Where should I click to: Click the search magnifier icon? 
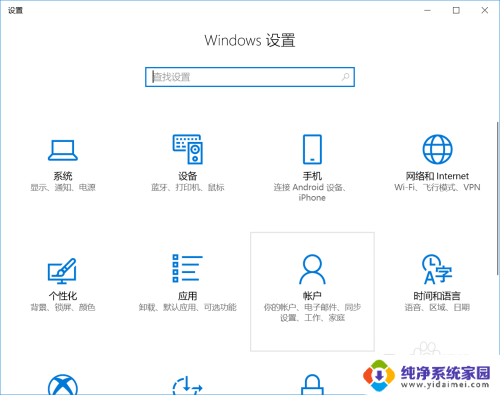pos(345,77)
